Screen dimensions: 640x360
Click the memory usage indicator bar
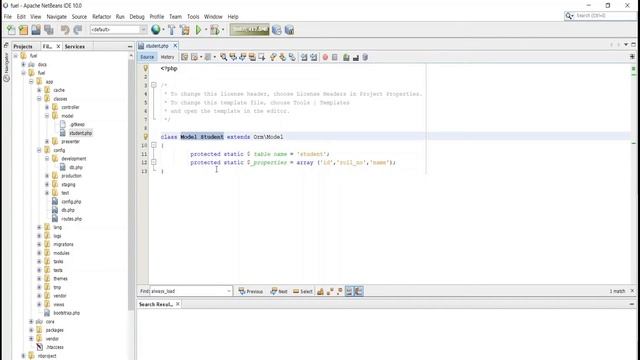(249, 30)
